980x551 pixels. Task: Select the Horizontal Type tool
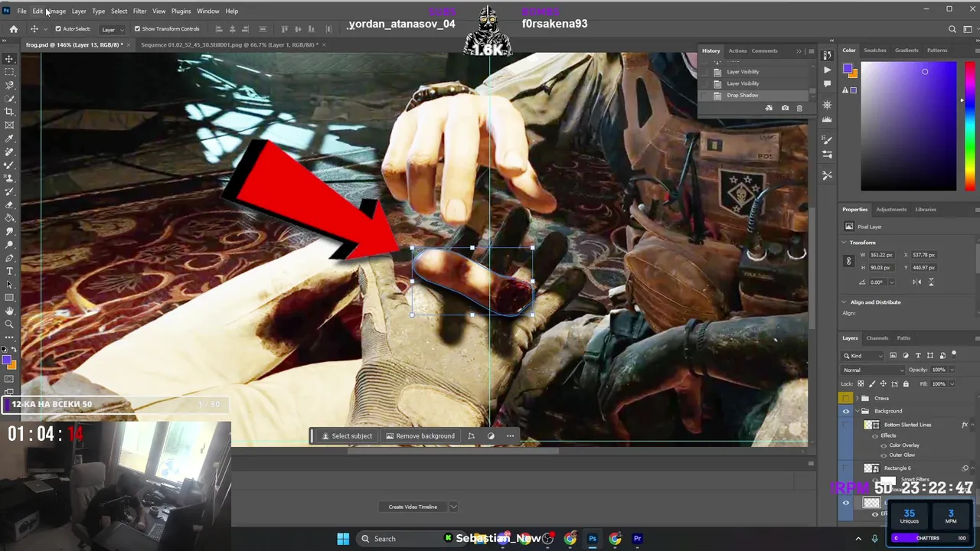pos(10,271)
